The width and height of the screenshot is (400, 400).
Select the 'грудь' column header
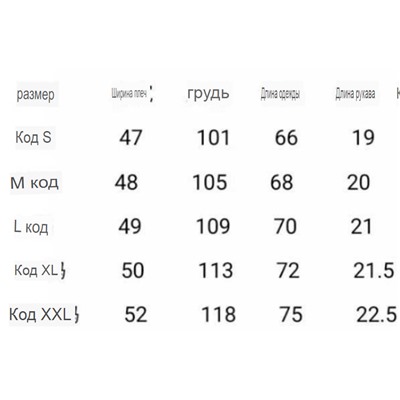[x=208, y=94]
